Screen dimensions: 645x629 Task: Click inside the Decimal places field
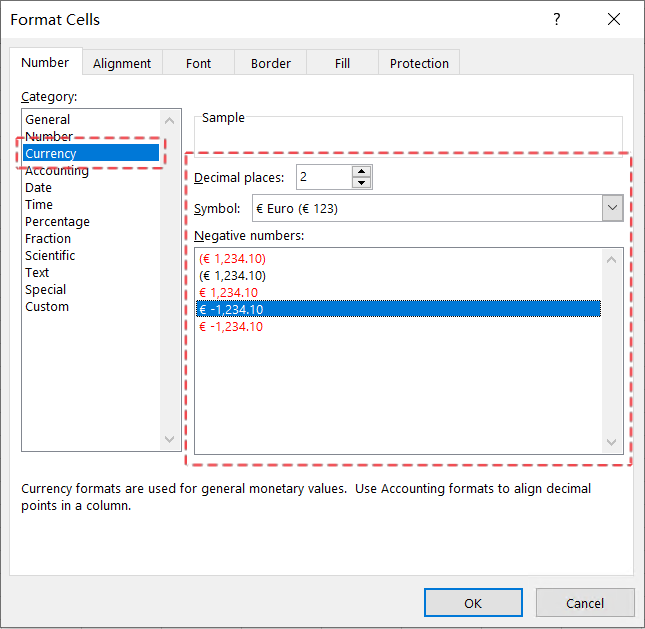324,177
